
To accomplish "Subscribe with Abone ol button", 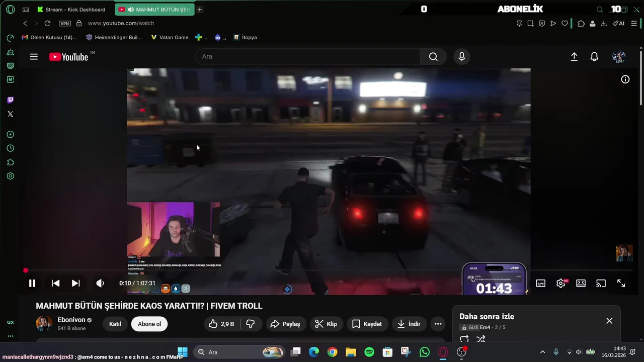I will coord(149,324).
